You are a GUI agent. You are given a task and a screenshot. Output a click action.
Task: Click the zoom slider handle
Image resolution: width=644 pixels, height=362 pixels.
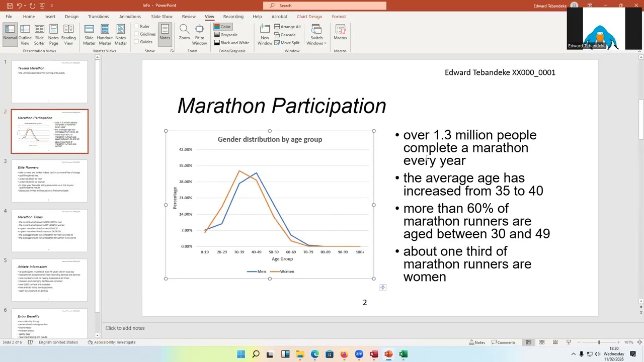[599, 342]
